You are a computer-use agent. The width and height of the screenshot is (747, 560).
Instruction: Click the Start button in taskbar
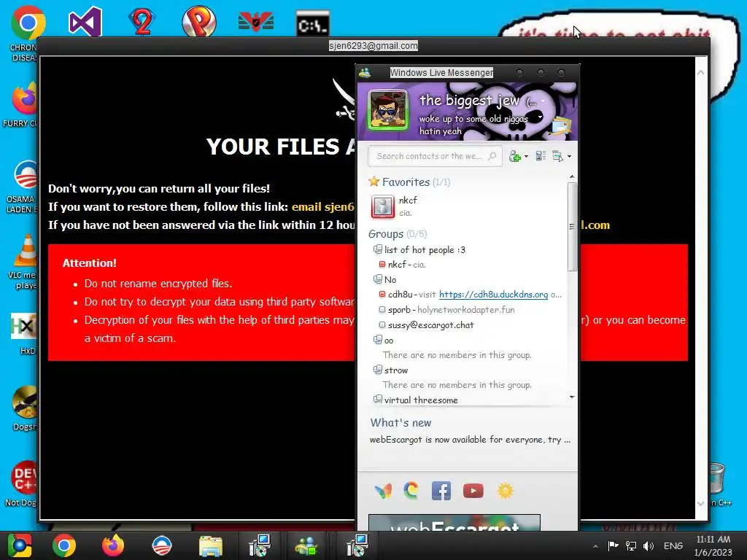coord(20,545)
